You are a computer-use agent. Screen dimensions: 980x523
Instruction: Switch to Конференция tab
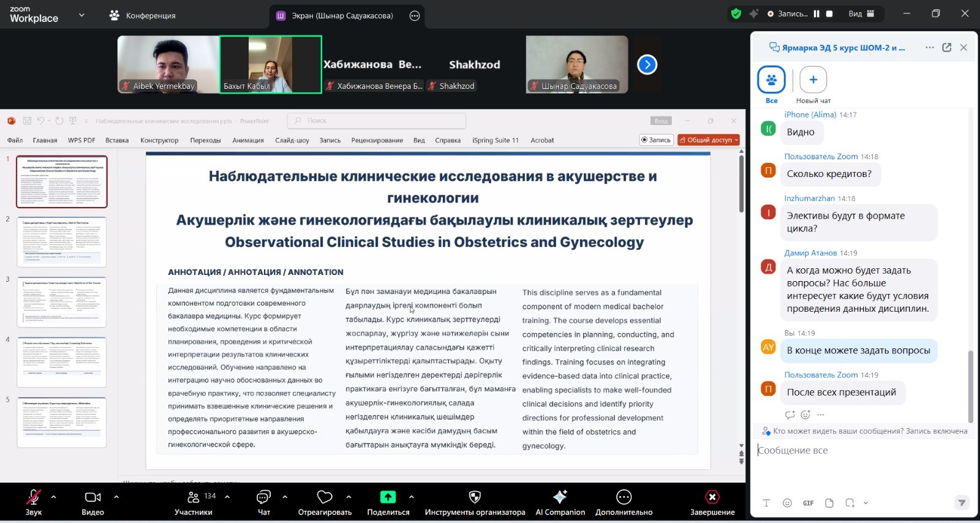pos(142,15)
